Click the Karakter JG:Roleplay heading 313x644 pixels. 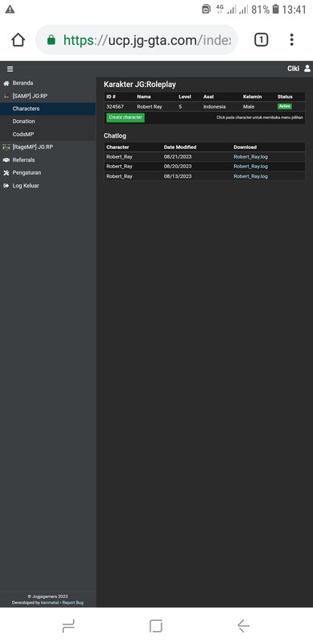coord(140,85)
